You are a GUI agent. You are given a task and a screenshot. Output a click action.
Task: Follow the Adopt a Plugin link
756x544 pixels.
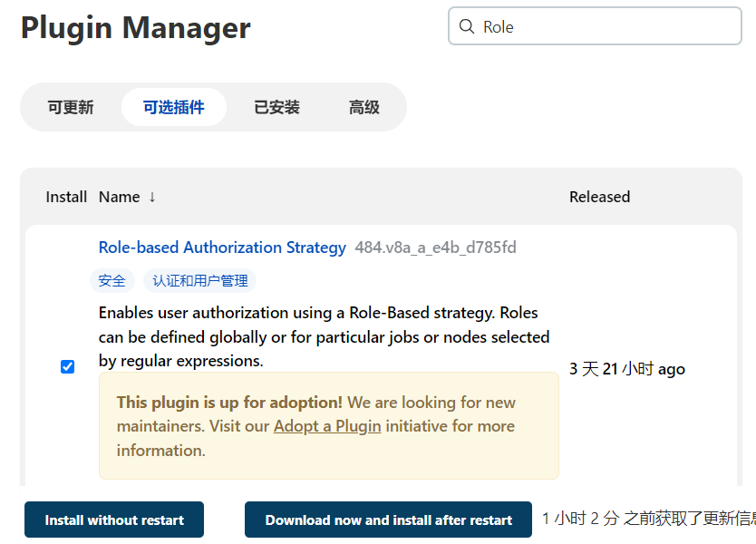pos(326,426)
